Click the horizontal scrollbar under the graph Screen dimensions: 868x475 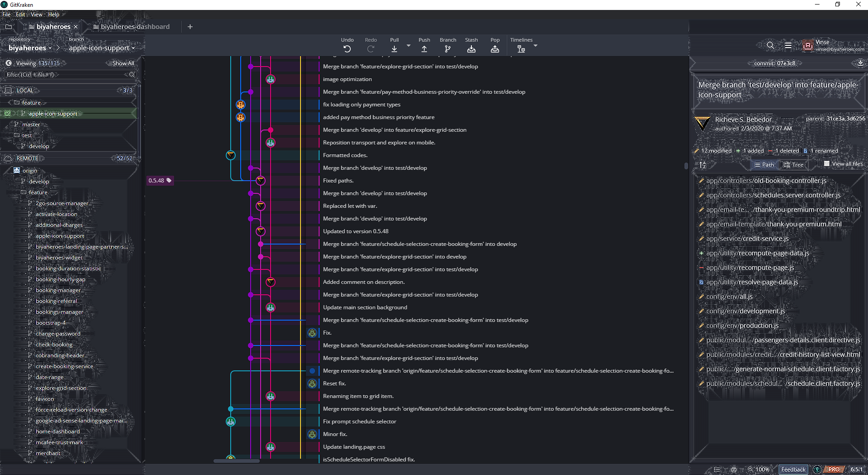[x=237, y=461]
